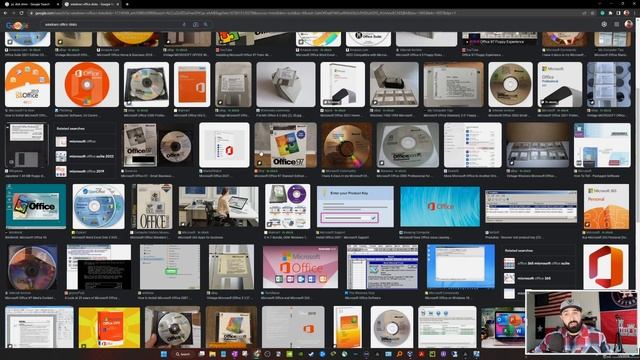Open Chrome extensions puzzle icon
The image size is (640, 360).
click(611, 13)
